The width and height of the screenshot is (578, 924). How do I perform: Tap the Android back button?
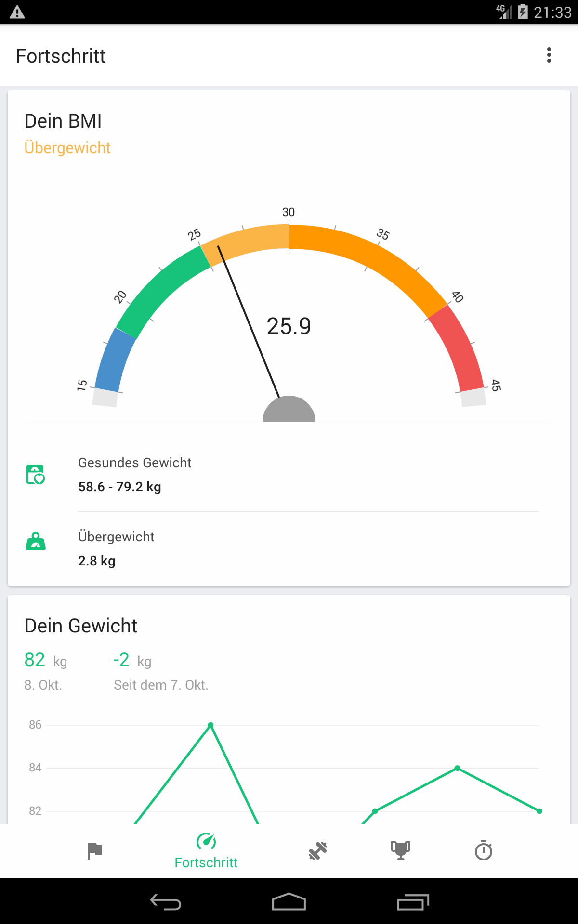tap(166, 902)
